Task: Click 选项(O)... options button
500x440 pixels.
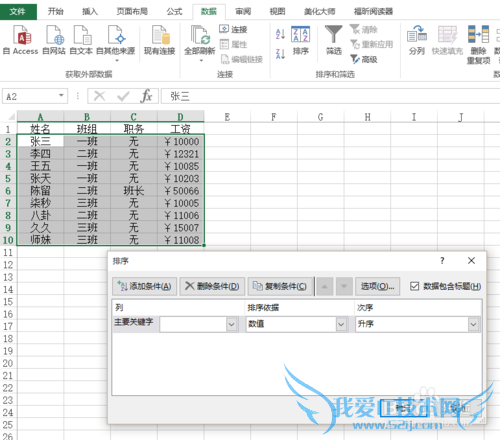Action: [377, 286]
